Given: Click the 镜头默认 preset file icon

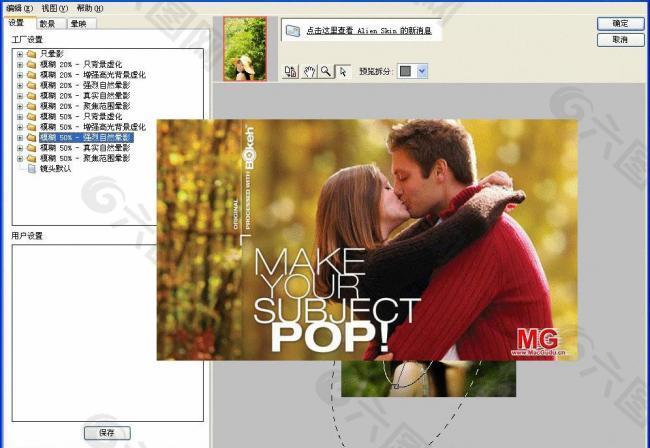Looking at the screenshot, I should tap(31, 169).
